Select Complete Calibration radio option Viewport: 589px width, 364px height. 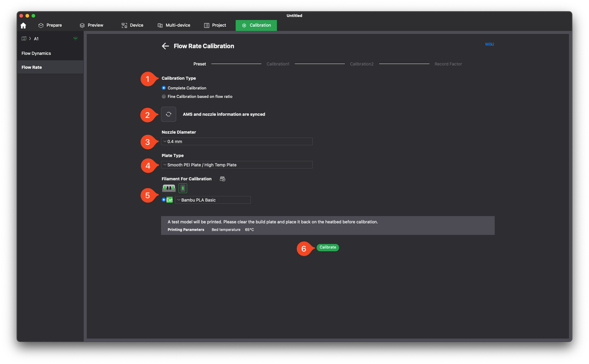164,88
